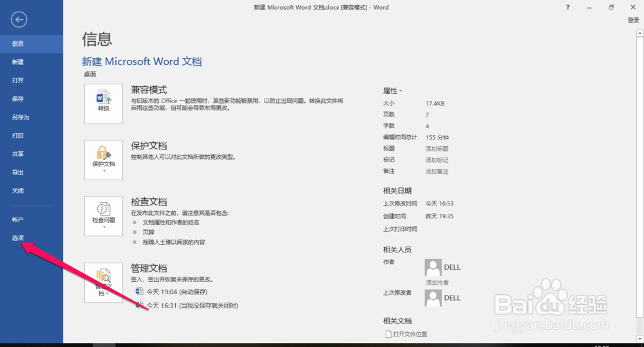Image resolution: width=644 pixels, height=347 pixels.
Task: Click 添加备注 field
Action: 437,171
